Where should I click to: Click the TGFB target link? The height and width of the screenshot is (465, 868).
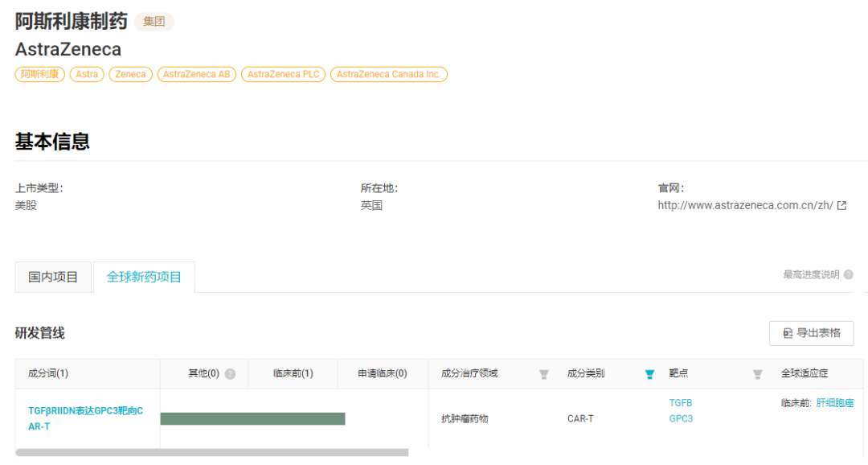coord(681,403)
